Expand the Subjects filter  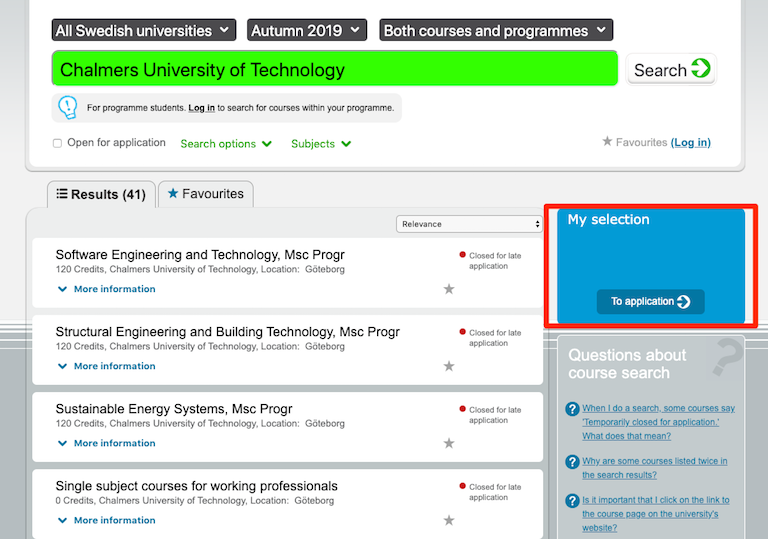click(321, 144)
